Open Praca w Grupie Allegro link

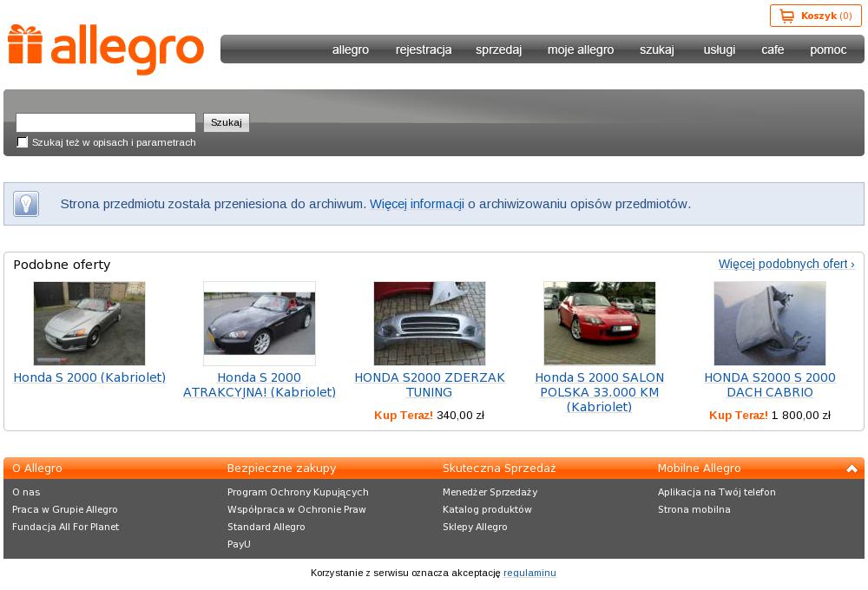point(65,509)
